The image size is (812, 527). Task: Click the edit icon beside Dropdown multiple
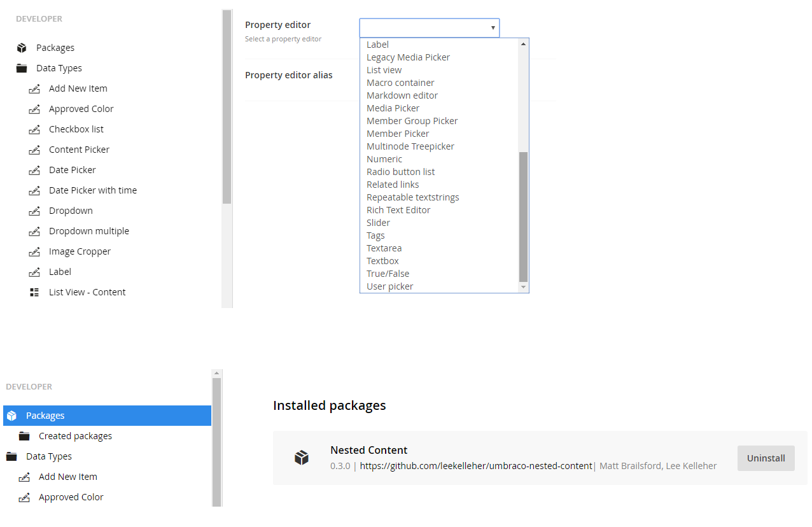point(34,231)
